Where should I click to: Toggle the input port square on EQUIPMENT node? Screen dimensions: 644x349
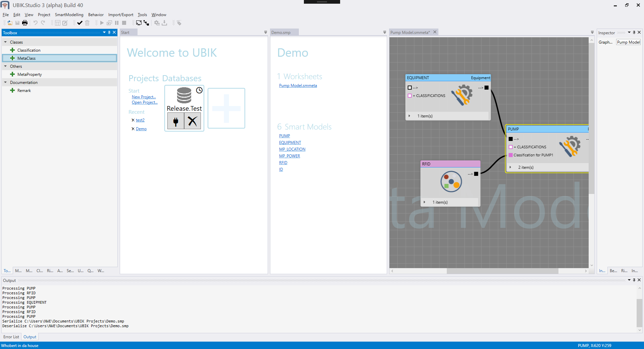pyautogui.click(x=410, y=88)
